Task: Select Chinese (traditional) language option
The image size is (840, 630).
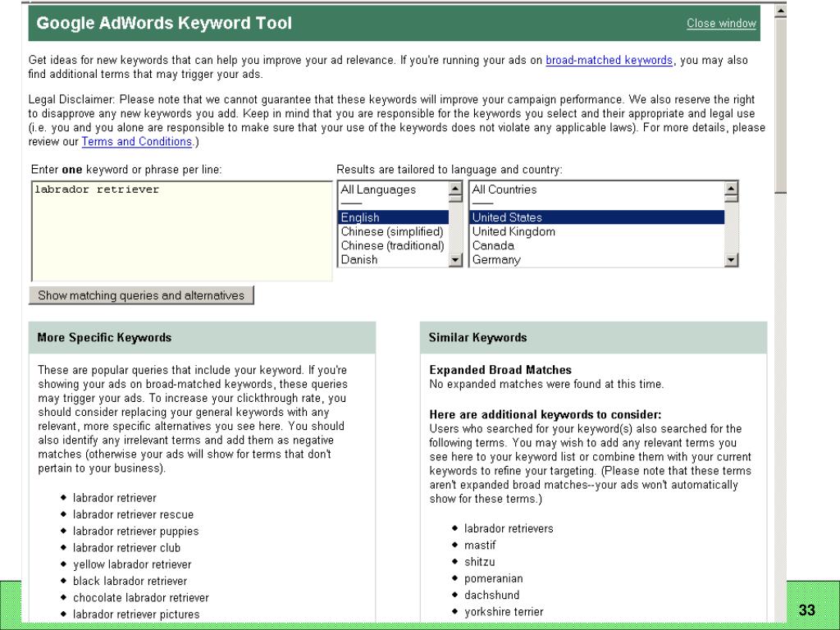Action: click(393, 245)
